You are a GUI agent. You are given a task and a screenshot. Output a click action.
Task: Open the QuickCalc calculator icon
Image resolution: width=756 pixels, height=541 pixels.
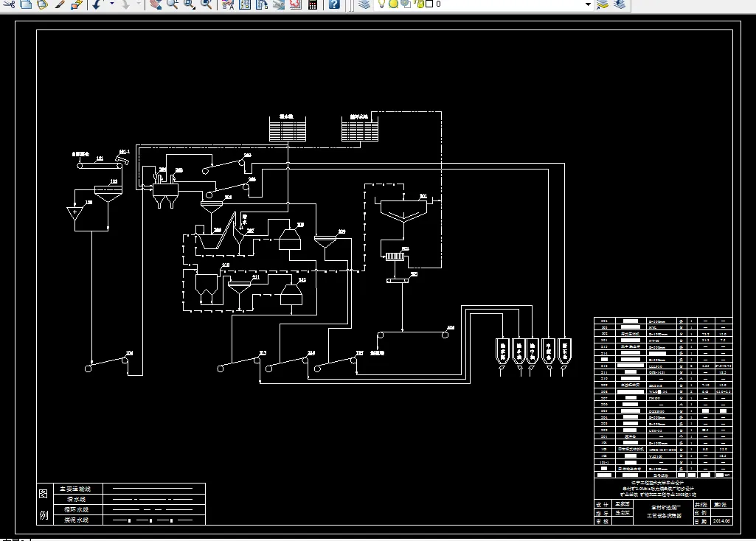point(313,4)
